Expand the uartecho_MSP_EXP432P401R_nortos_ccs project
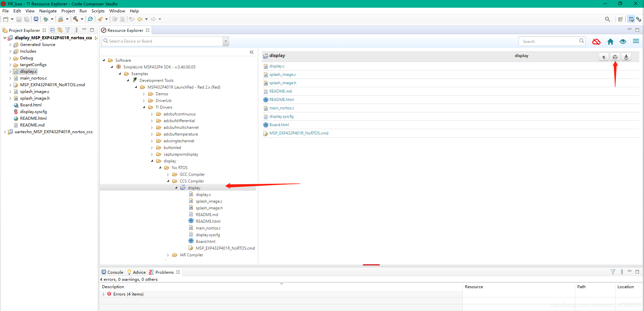Image resolution: width=644 pixels, height=311 pixels. tap(5, 132)
